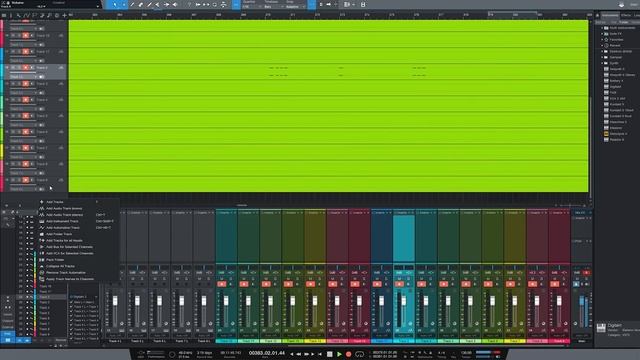Select the Listen speaker tool in the toolbar
This screenshot has height=360, width=640.
pyautogui.click(x=175, y=4)
